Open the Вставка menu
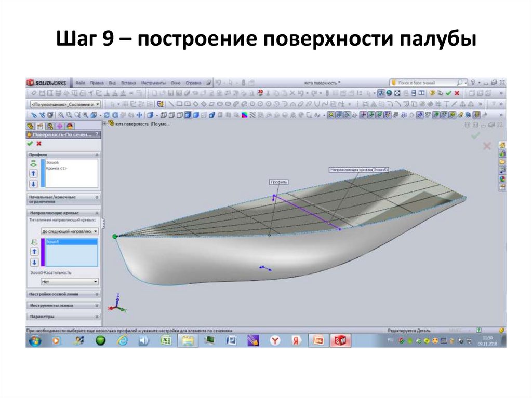The width and height of the screenshot is (532, 398). 129,83
